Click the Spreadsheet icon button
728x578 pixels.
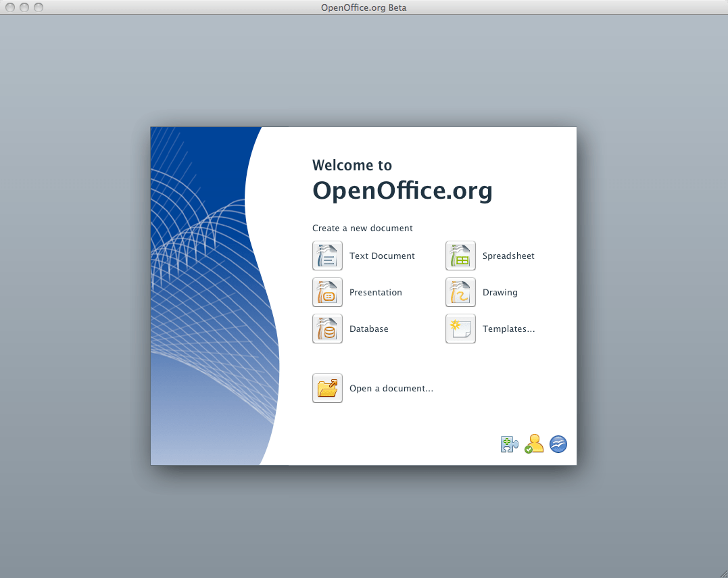pyautogui.click(x=460, y=256)
